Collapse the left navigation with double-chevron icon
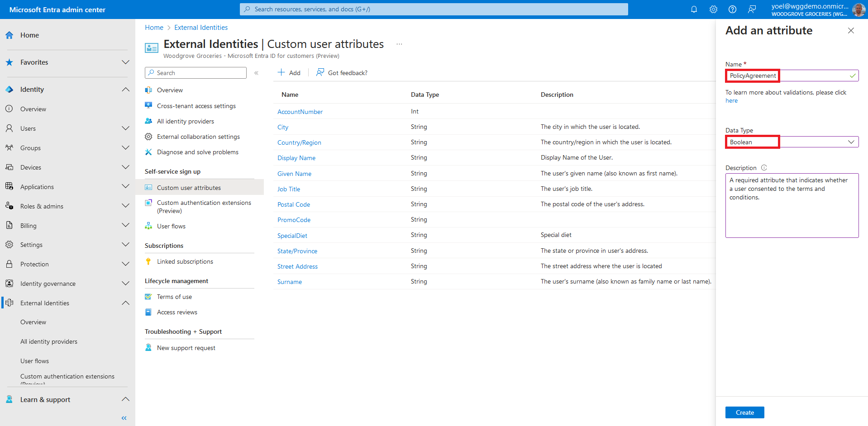This screenshot has height=426, width=868. (x=124, y=418)
